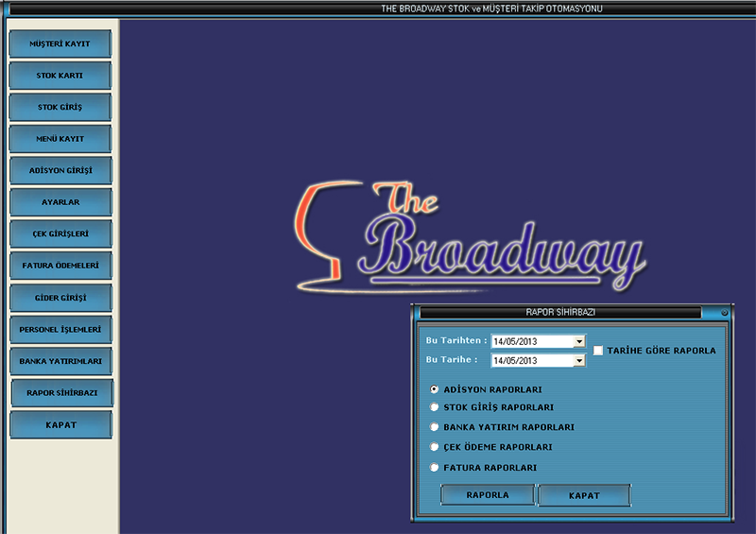Enable TARİHE GÖRE RAPORLA checkbox
Image resolution: width=756 pixels, height=534 pixels.
(598, 351)
